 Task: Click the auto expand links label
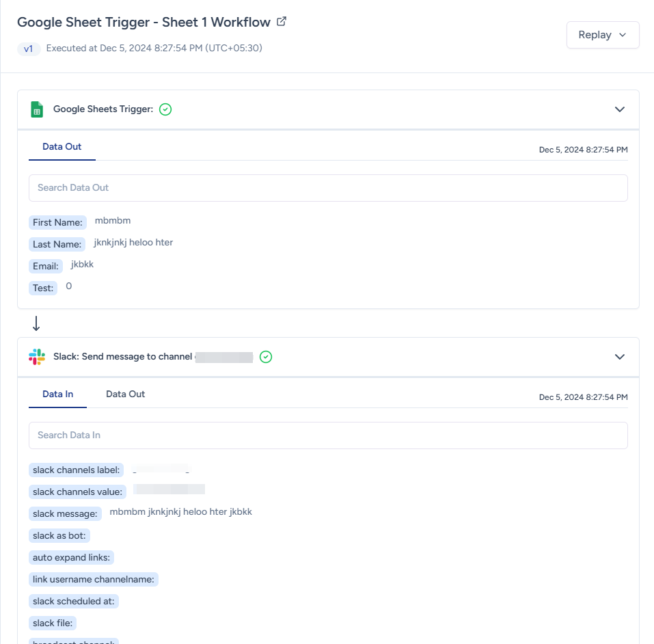(x=71, y=558)
